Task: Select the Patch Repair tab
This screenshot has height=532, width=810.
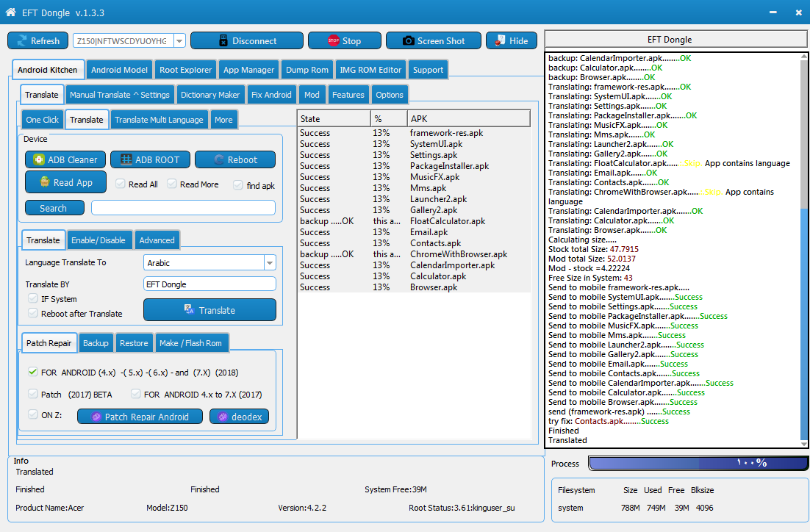Action: (49, 342)
